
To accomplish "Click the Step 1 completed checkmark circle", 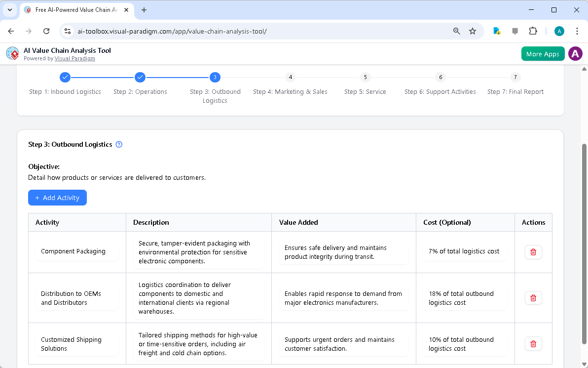I will pos(65,77).
